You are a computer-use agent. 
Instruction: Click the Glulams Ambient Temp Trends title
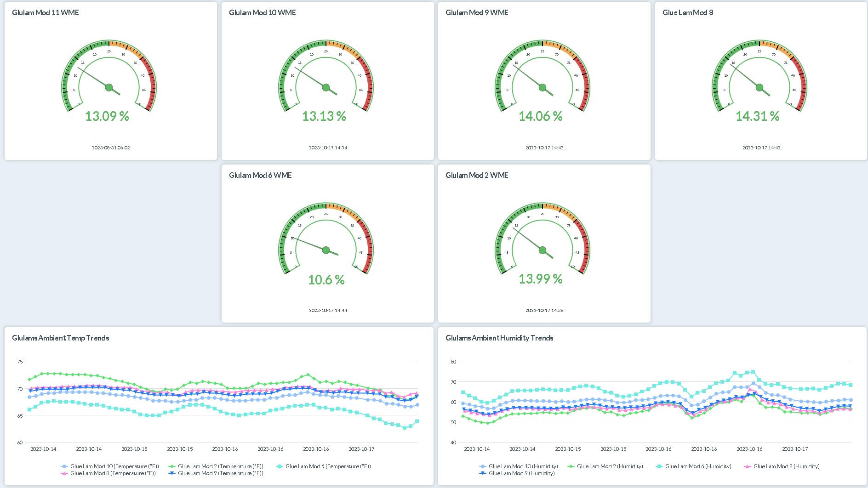(61, 338)
